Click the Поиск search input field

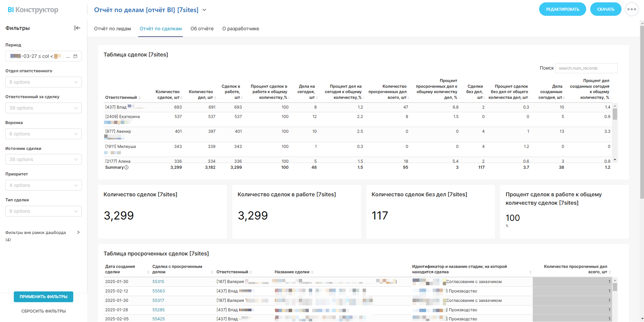[x=586, y=68]
